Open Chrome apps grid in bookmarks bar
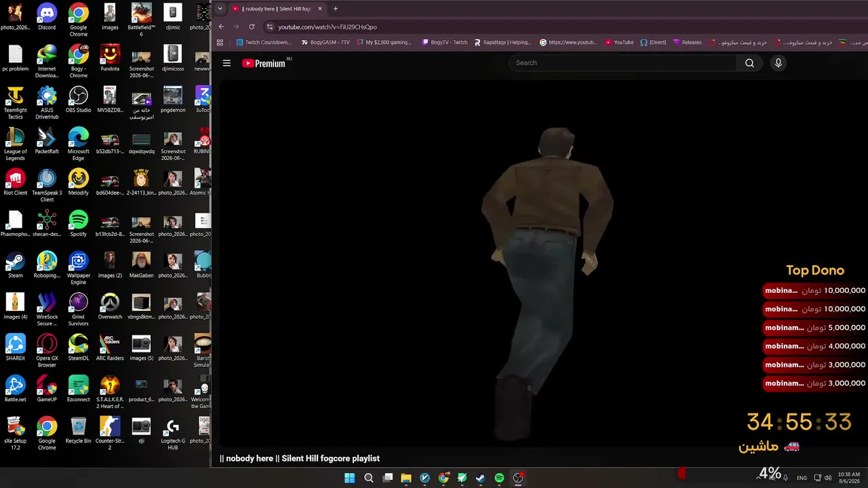The width and height of the screenshot is (868, 488). (220, 42)
